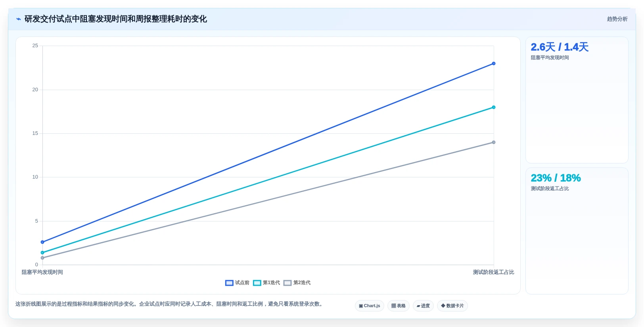Click the trend icon beside the header title
644x327 pixels.
(18, 19)
